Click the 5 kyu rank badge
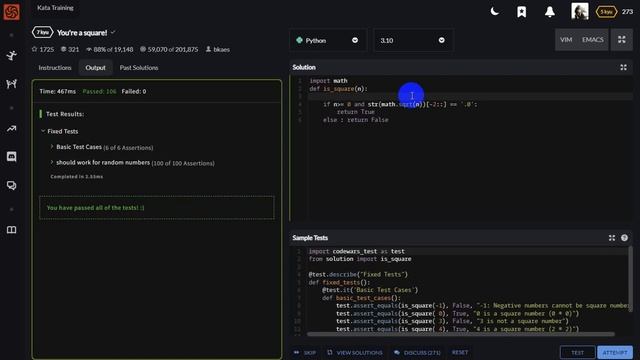This screenshot has width=640, height=360. coord(606,11)
